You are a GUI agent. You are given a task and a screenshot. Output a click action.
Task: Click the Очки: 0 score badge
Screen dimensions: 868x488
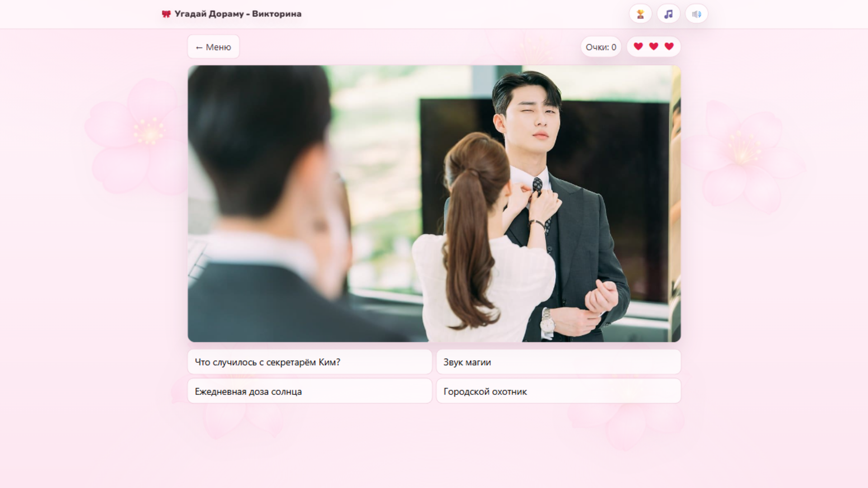600,46
